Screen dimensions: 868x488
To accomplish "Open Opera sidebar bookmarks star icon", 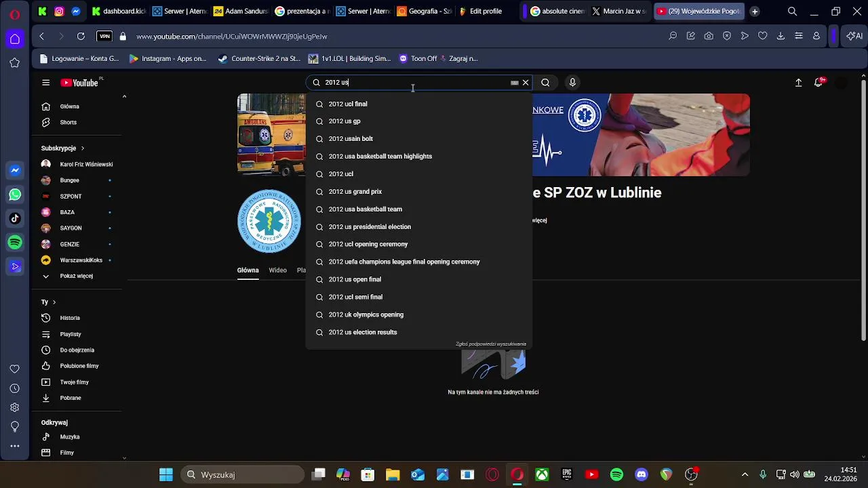I will click(x=14, y=62).
